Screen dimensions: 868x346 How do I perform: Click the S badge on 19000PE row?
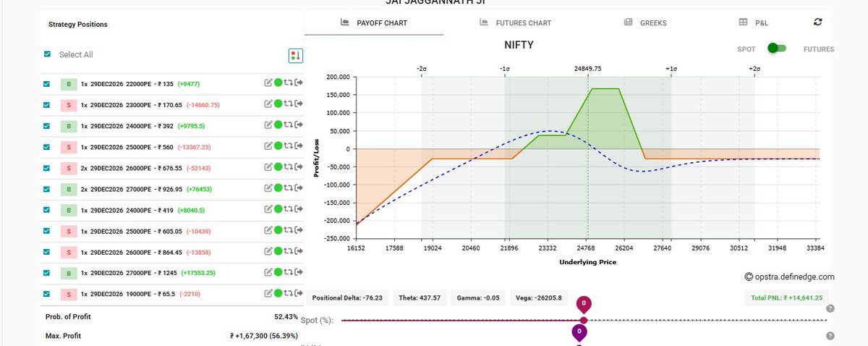tap(68, 295)
